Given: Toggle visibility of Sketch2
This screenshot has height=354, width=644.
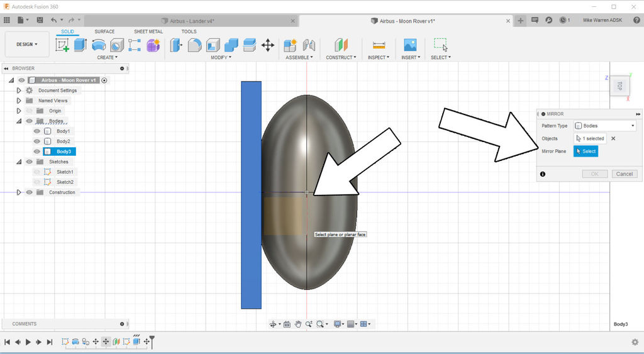Looking at the screenshot, I should click(x=37, y=182).
